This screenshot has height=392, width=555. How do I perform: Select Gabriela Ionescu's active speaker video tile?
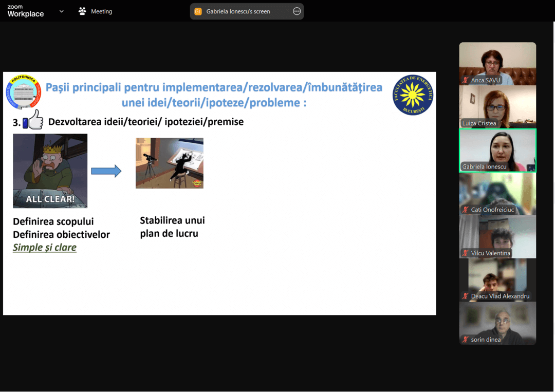[497, 149]
